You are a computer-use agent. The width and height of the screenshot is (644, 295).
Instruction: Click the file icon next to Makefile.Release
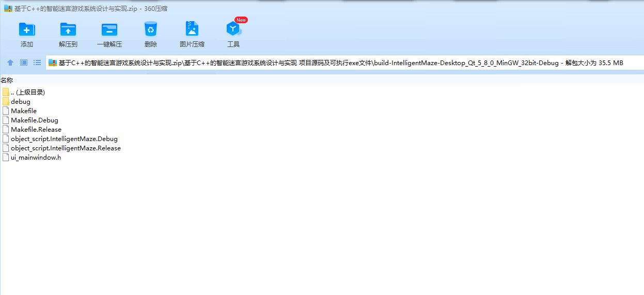point(6,129)
